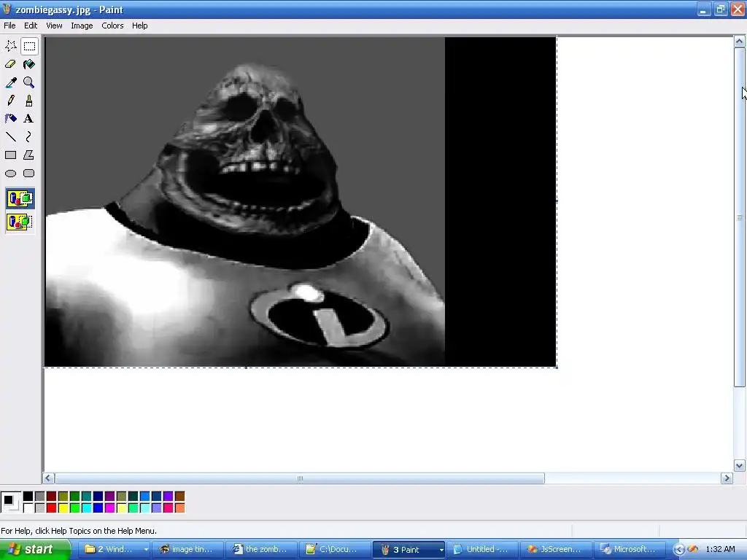Open the File menu
This screenshot has width=747, height=560.
click(9, 26)
